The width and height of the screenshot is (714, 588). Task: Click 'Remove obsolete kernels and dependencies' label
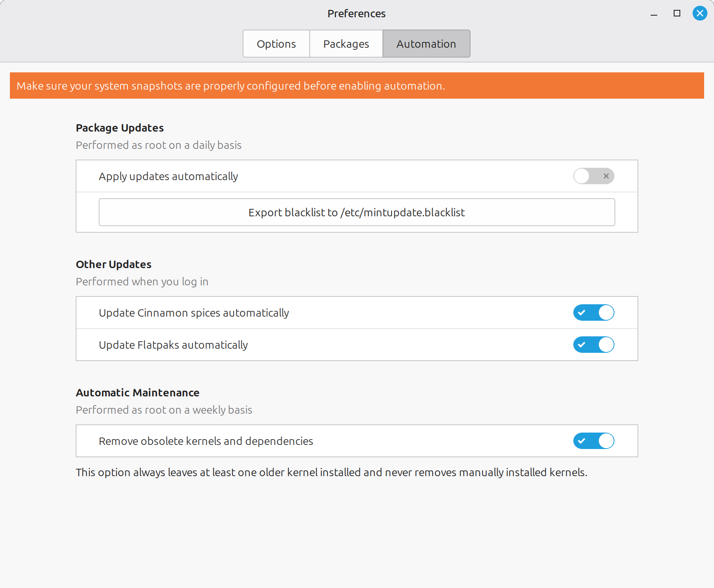pyautogui.click(x=206, y=441)
